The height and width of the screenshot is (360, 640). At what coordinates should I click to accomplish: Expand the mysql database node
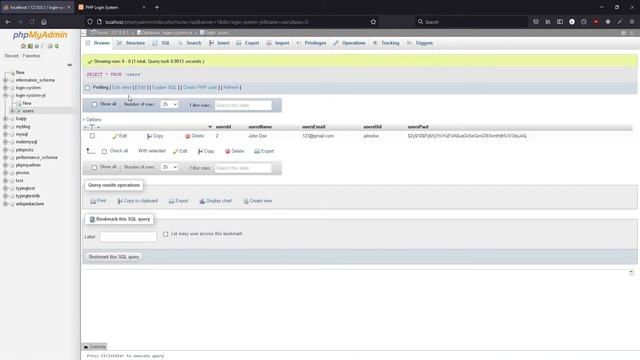[x=5, y=134]
